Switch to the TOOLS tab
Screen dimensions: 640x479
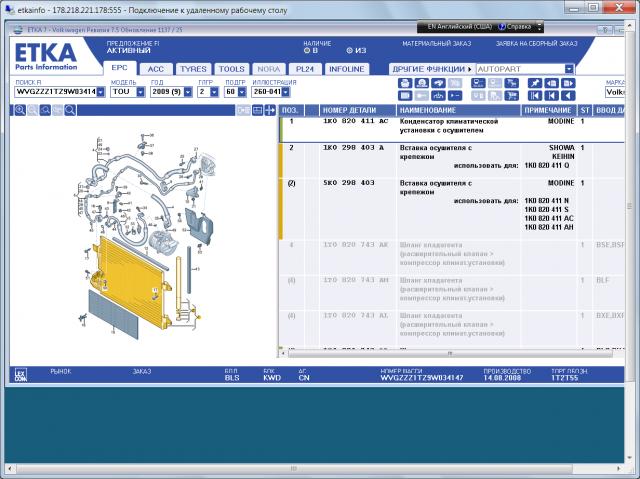pyautogui.click(x=231, y=69)
